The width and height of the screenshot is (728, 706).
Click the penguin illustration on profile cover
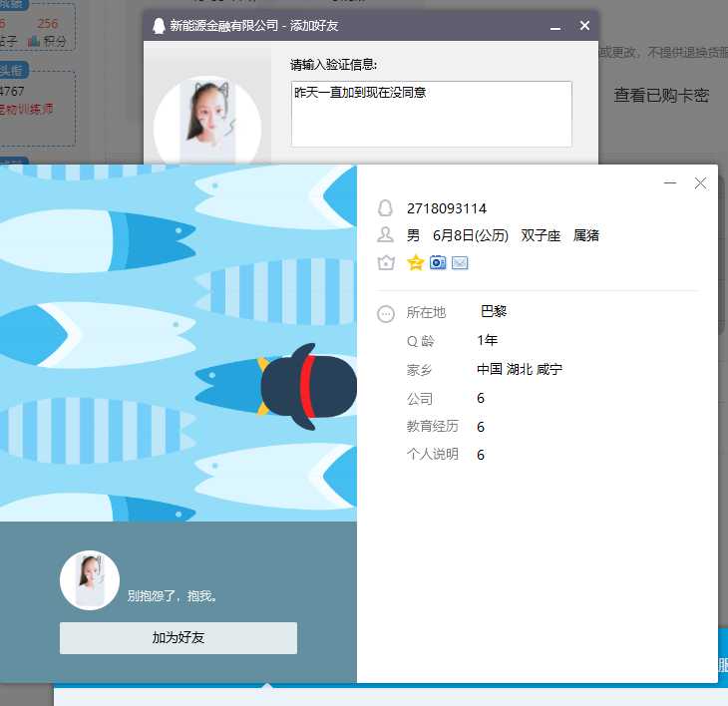(308, 386)
